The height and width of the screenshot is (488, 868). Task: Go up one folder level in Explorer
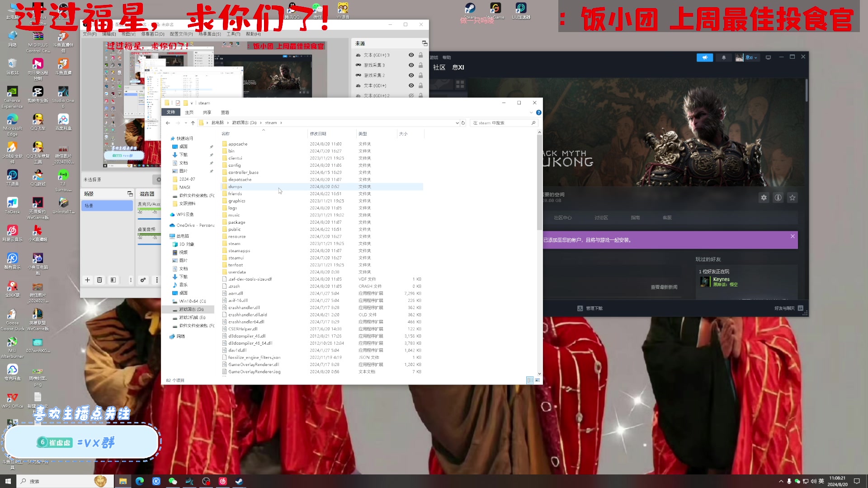click(193, 123)
